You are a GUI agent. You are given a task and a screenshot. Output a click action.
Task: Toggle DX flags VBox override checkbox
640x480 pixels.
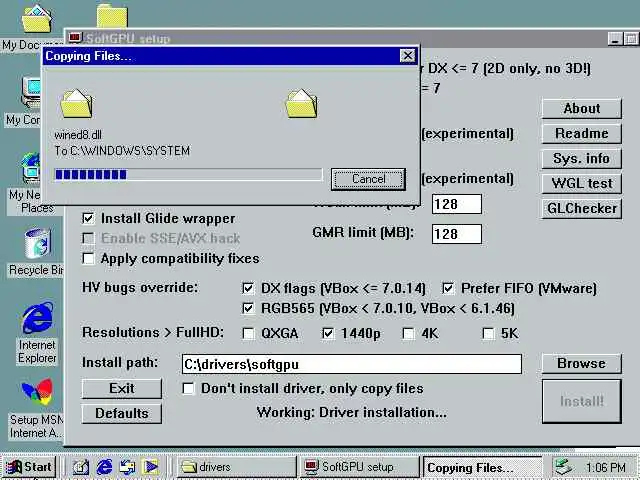point(248,288)
